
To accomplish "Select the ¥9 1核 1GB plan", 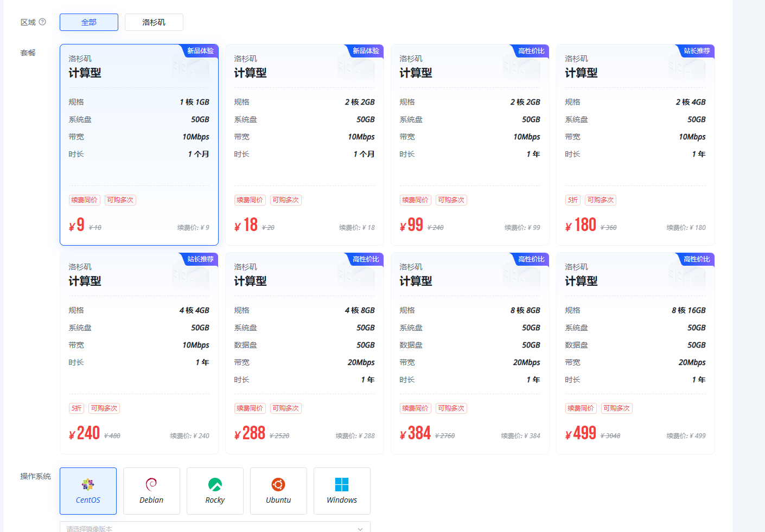I will pyautogui.click(x=139, y=145).
